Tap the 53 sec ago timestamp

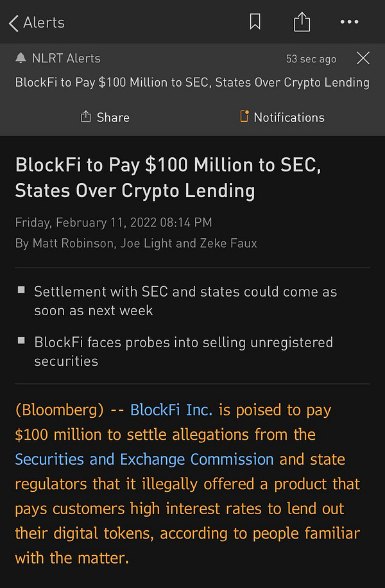[x=311, y=59]
